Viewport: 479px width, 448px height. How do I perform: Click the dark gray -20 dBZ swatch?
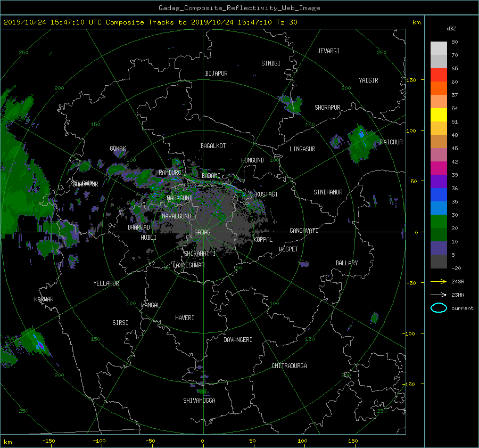coord(439,262)
